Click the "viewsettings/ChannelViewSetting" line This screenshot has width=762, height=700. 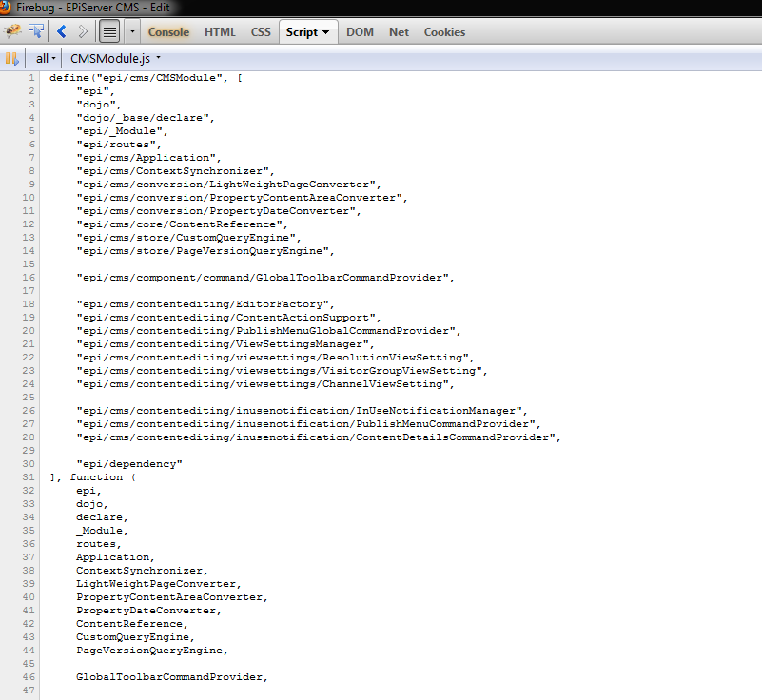pyautogui.click(x=265, y=383)
